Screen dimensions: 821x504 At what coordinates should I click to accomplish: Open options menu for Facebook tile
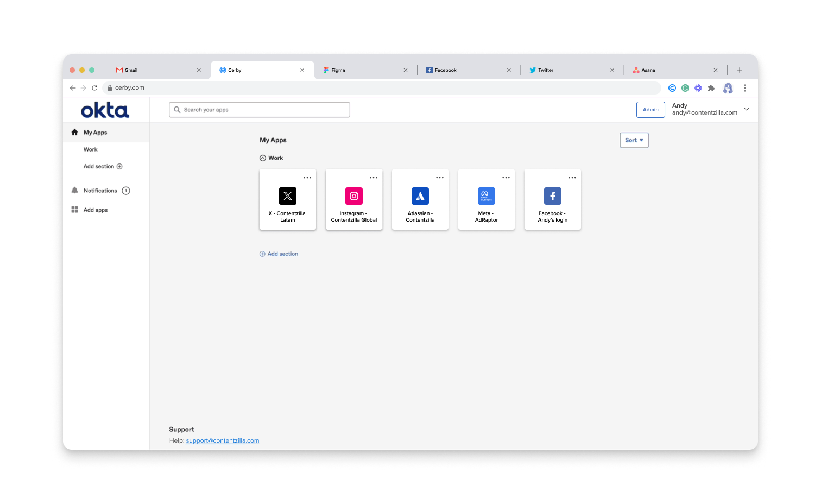[572, 178]
